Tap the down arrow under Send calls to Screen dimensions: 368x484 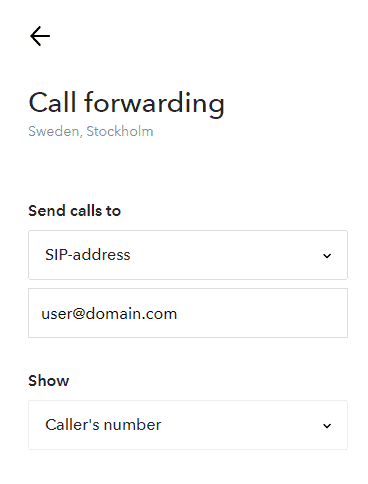coord(327,256)
